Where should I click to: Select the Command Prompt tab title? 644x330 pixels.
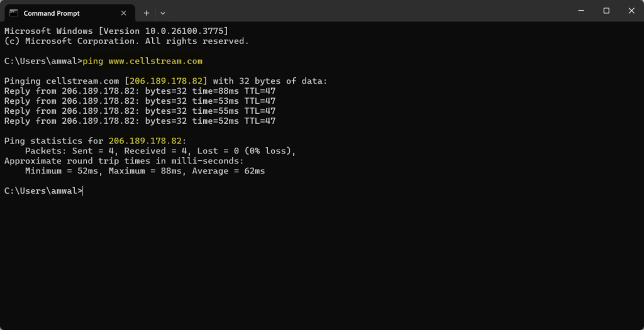tap(51, 13)
